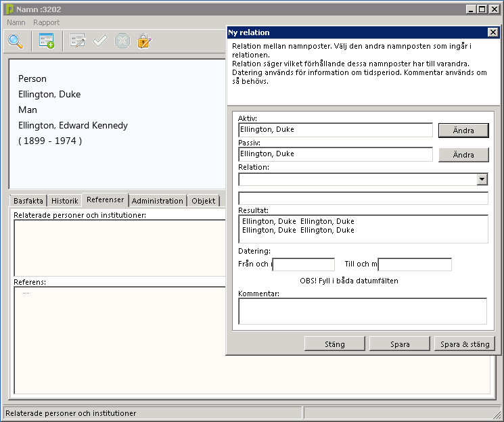Open the Namn menu
The width and height of the screenshot is (504, 422).
tap(16, 22)
